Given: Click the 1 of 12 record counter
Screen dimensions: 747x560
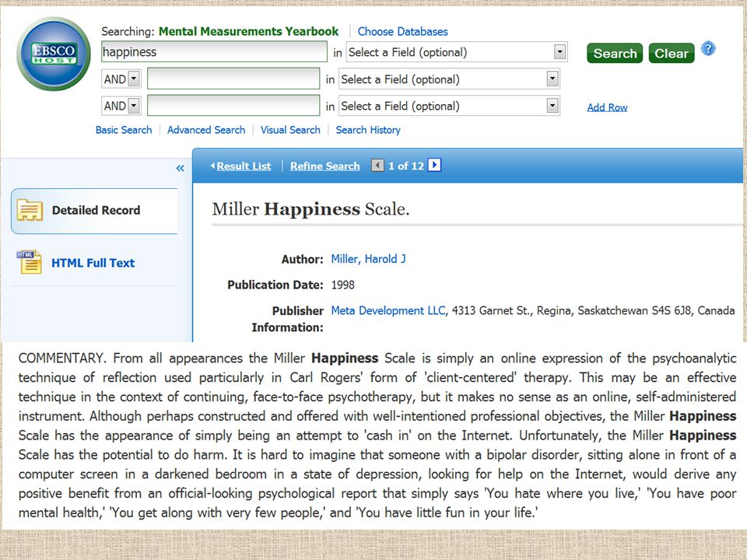Looking at the screenshot, I should click(406, 166).
